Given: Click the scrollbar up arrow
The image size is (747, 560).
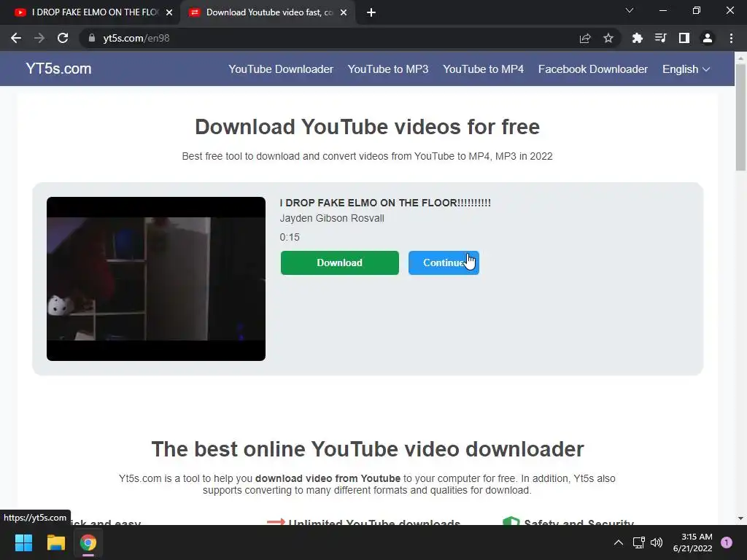Looking at the screenshot, I should [740, 57].
